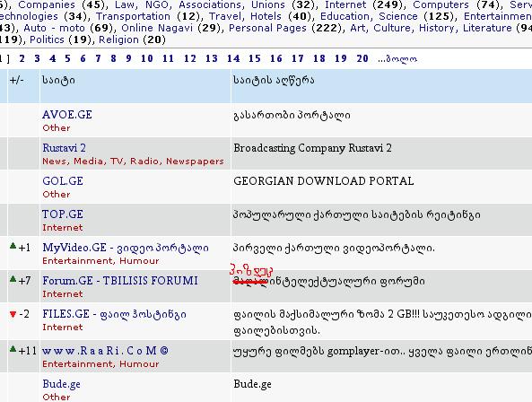Select the GEORGIAN DOWNLOAD PORTAL description text
The height and width of the screenshot is (402, 532).
pyautogui.click(x=324, y=181)
